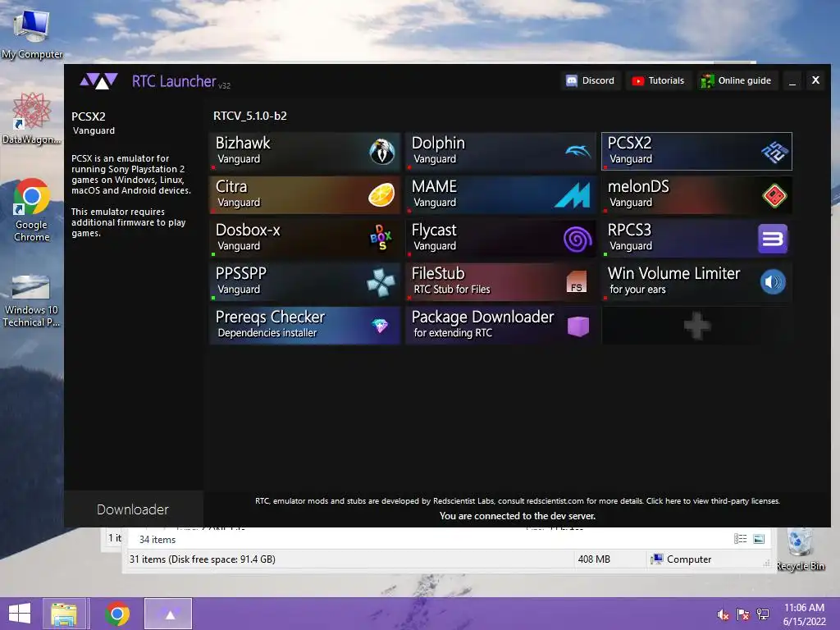Screen dimensions: 840x630
Task: Click the '408 MB' status bar value
Action: 594,559
